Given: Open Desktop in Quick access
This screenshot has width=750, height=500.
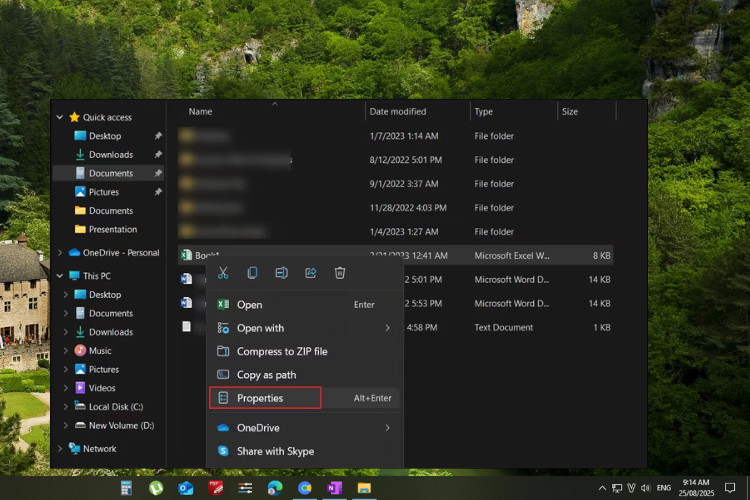Looking at the screenshot, I should pyautogui.click(x=105, y=136).
